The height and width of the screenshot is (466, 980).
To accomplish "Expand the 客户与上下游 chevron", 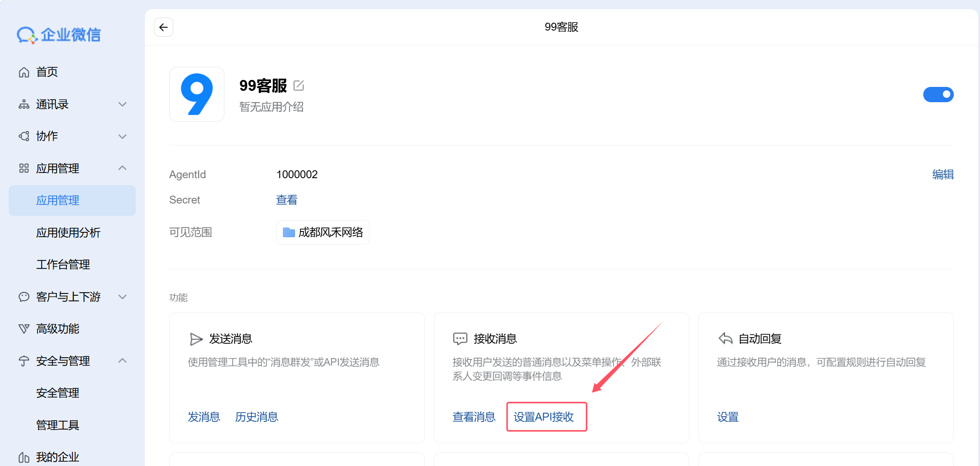I will tap(123, 297).
